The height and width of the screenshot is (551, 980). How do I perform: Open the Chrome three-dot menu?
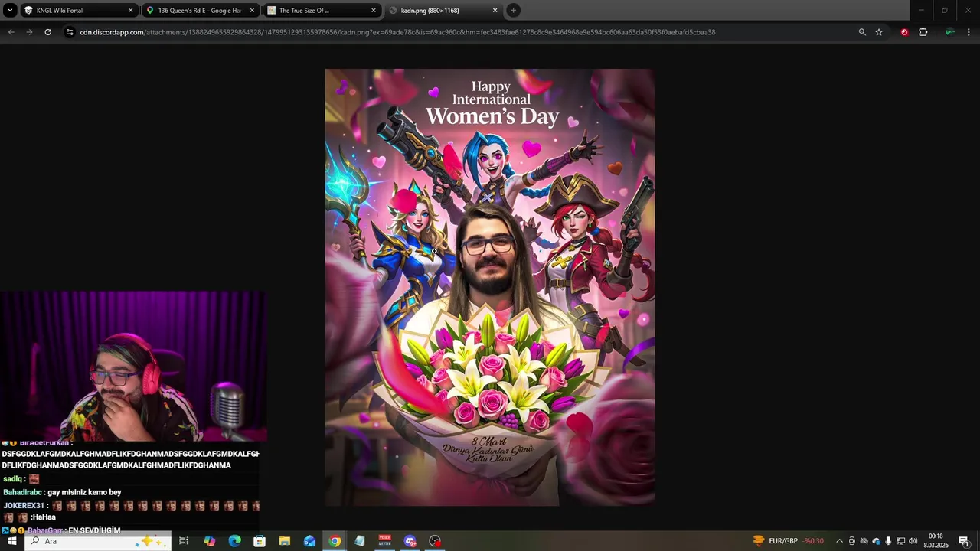tap(969, 32)
